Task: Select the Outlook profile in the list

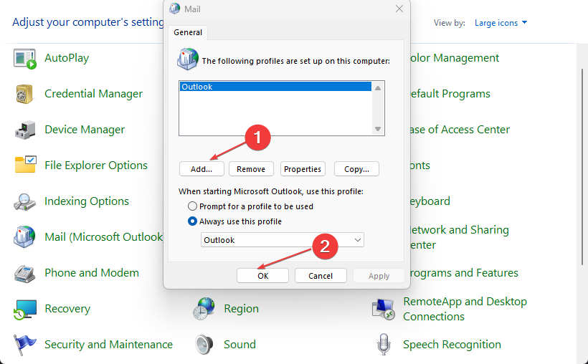Action: [x=275, y=87]
